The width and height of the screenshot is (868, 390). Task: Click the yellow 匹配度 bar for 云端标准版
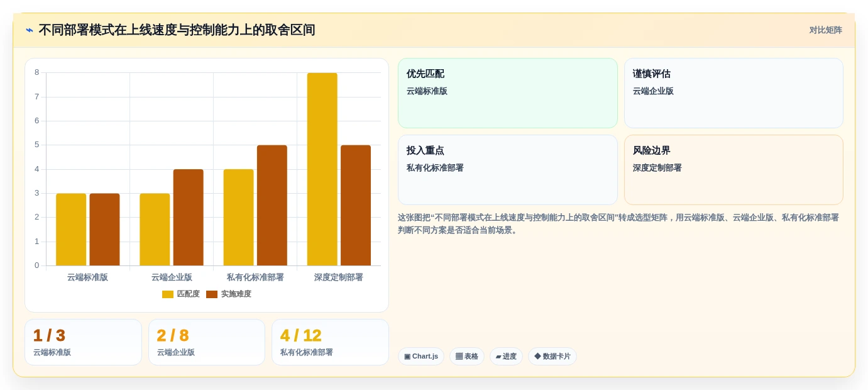pos(71,230)
